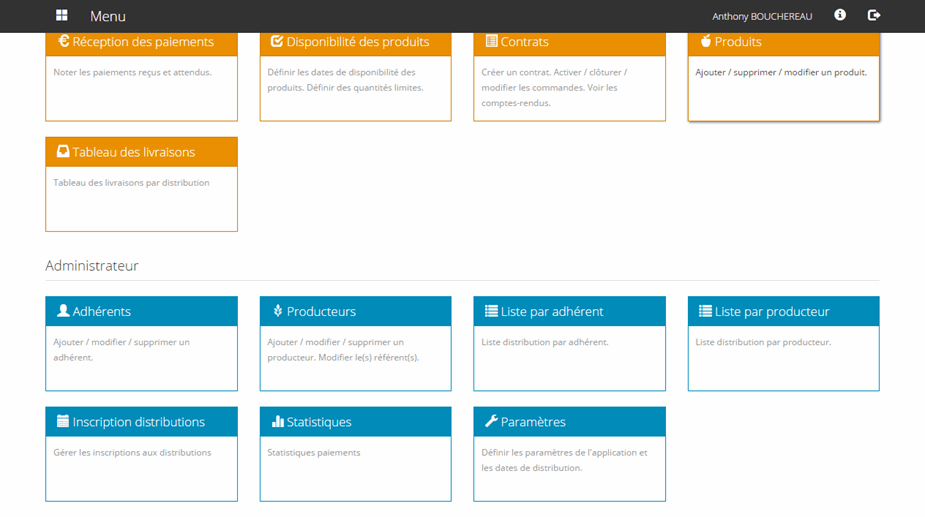Open the info icon in top bar
This screenshot has height=517, width=925.
(840, 16)
